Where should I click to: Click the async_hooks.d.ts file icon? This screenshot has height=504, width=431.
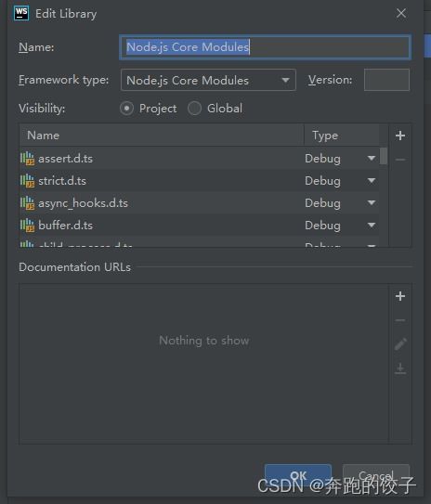point(27,203)
